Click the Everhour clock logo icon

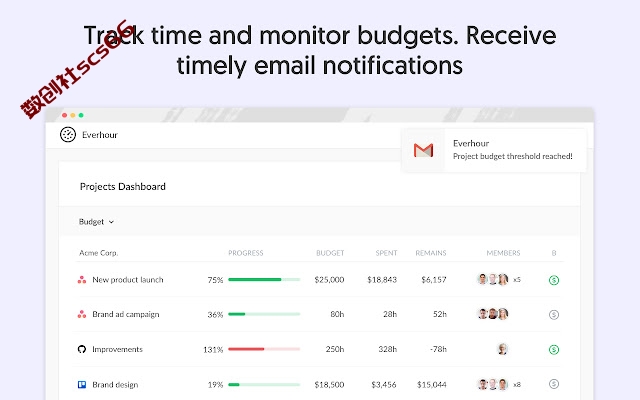coord(68,135)
